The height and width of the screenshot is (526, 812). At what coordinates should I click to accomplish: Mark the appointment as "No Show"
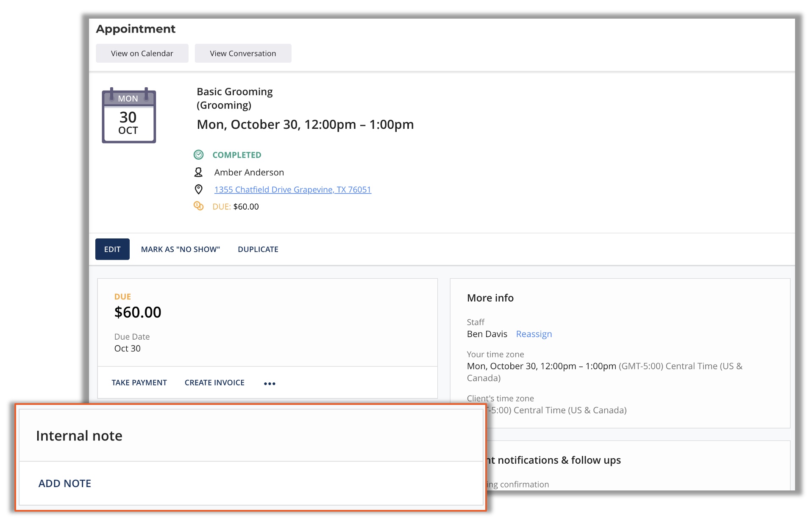(180, 249)
